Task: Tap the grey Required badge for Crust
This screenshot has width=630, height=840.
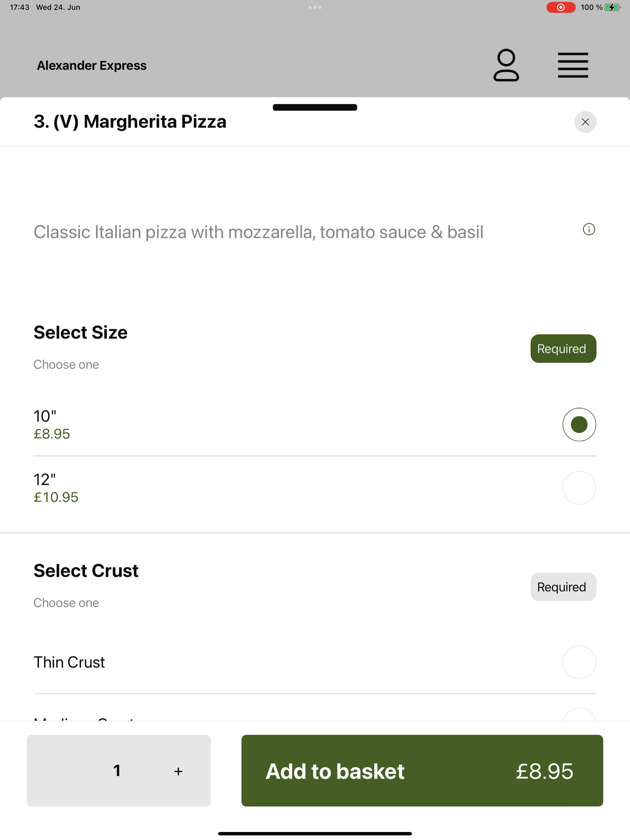Action: tap(563, 587)
